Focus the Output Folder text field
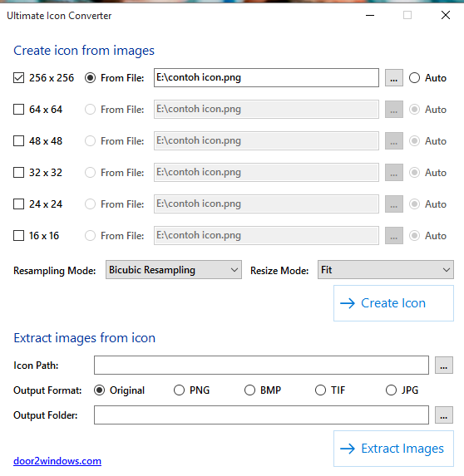The height and width of the screenshot is (476, 464). [261, 415]
